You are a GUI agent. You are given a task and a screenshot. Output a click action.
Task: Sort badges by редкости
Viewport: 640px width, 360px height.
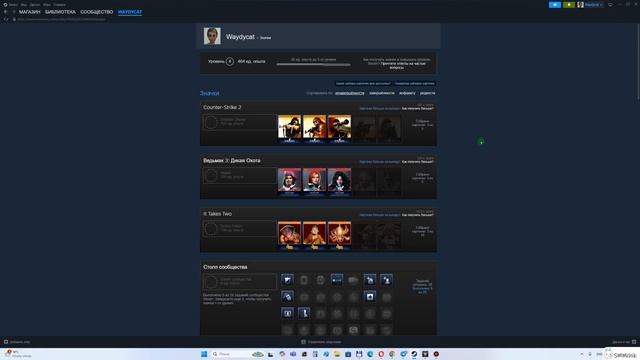click(x=427, y=93)
